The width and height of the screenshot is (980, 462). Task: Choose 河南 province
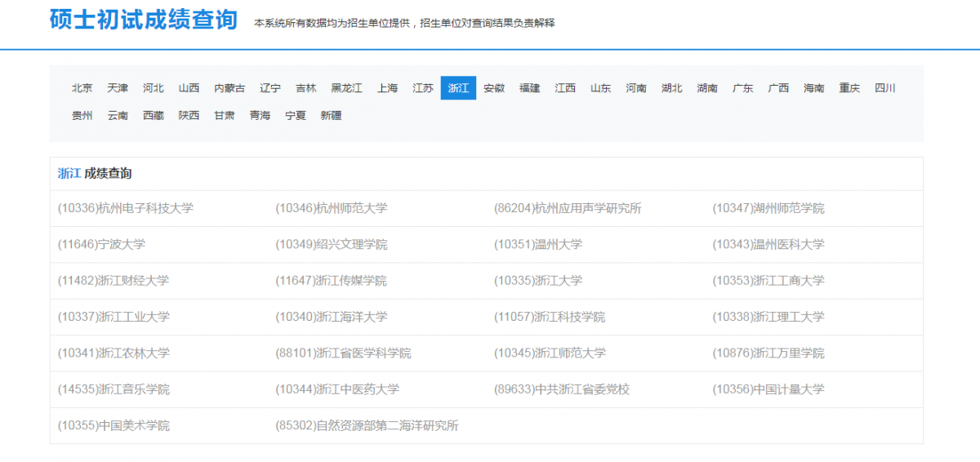(x=636, y=88)
